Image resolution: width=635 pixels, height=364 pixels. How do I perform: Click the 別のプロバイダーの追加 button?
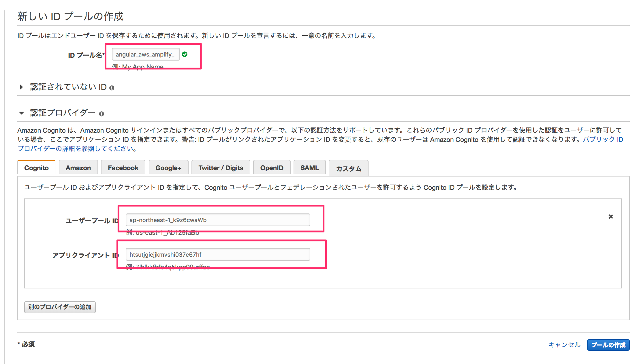60,307
